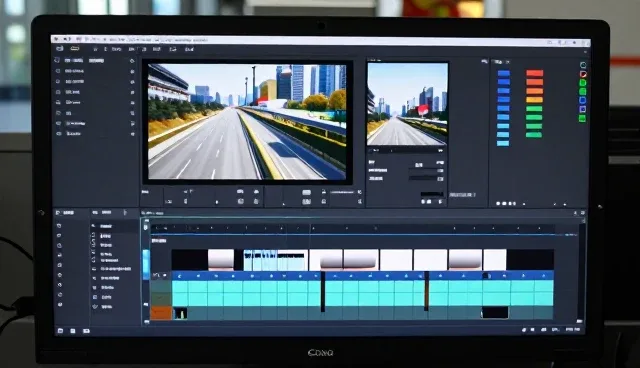
Task: Click the blue vertical handle left of thumbnail track
Action: [146, 265]
